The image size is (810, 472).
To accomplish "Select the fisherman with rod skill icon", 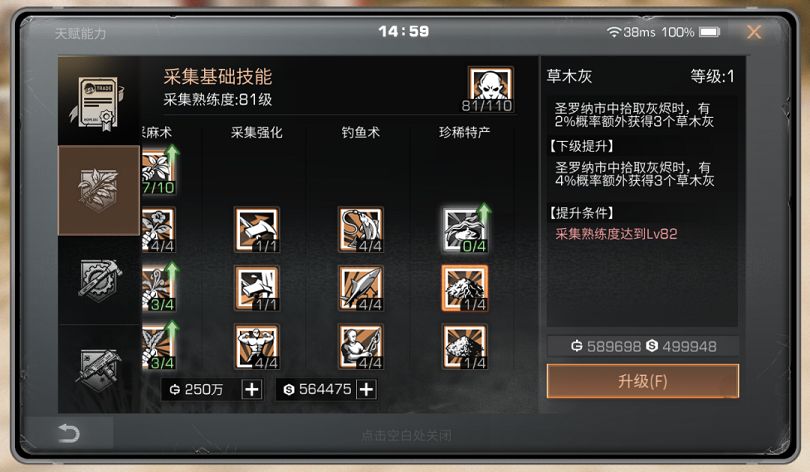I will (x=361, y=347).
